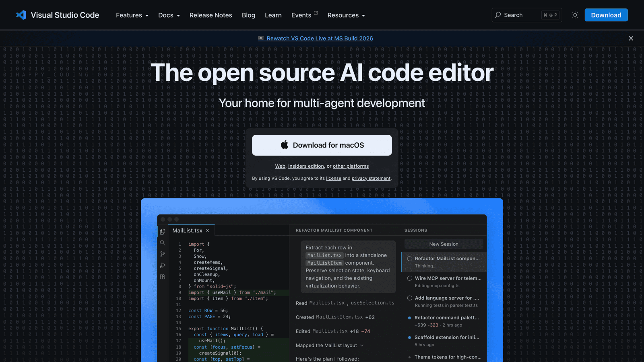Open the Blog page
The image size is (644, 362).
point(248,15)
